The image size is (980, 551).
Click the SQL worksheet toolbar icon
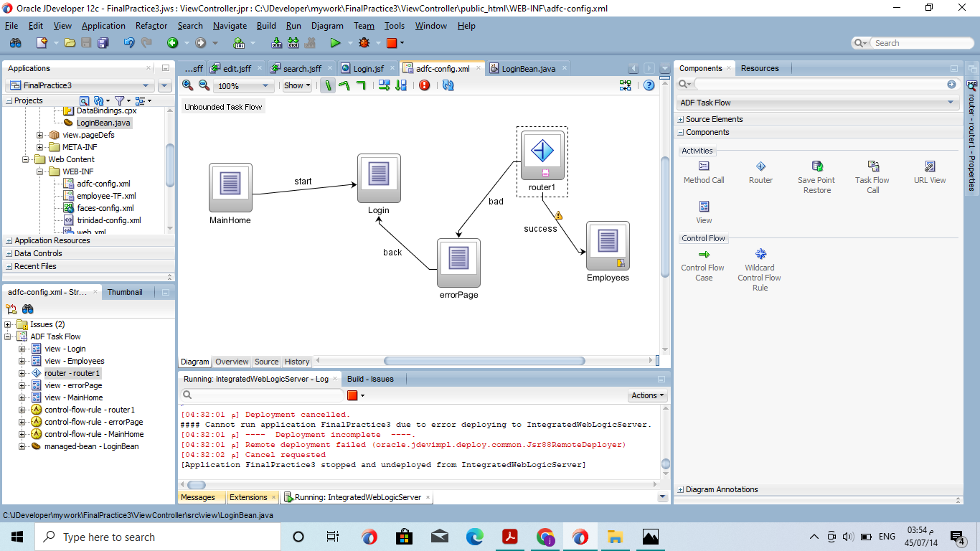click(240, 43)
